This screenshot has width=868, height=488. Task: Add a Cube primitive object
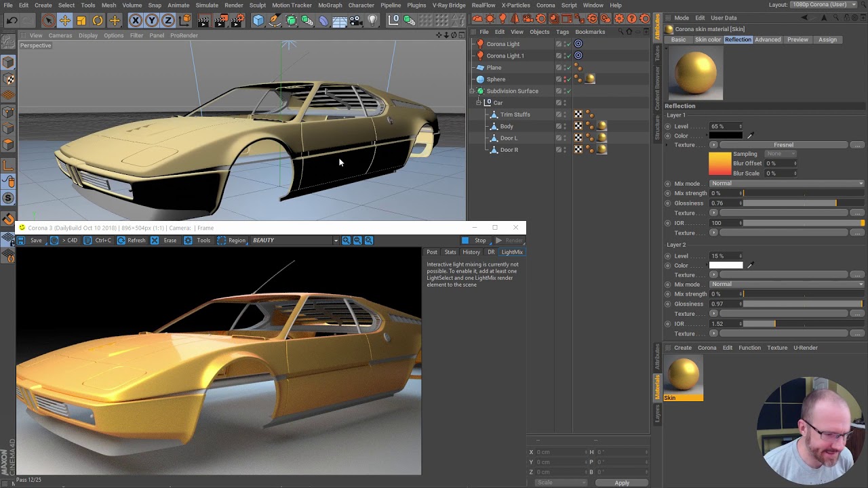tap(258, 20)
